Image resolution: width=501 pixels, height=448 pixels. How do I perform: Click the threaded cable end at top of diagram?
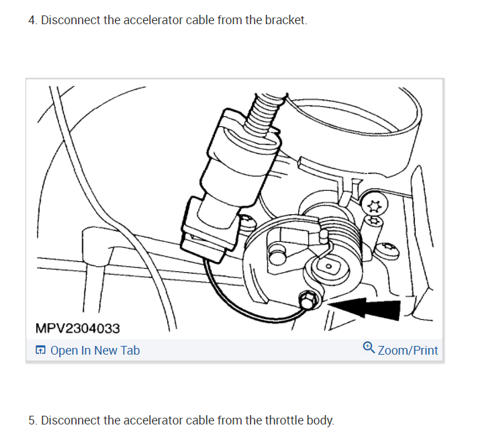264,115
